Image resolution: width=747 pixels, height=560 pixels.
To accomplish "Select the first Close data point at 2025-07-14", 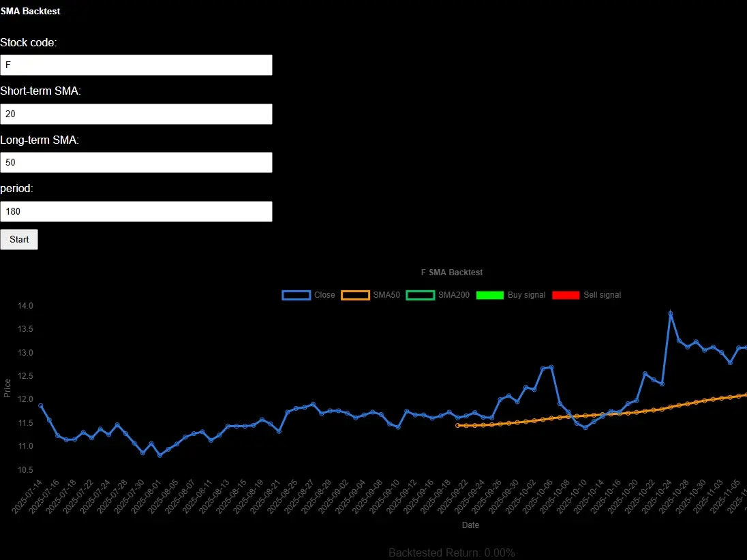I will (x=41, y=406).
